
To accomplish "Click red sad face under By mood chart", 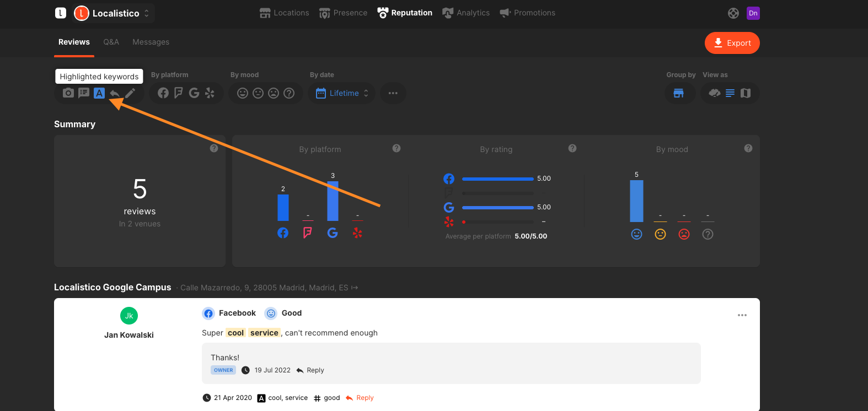I will click(684, 234).
